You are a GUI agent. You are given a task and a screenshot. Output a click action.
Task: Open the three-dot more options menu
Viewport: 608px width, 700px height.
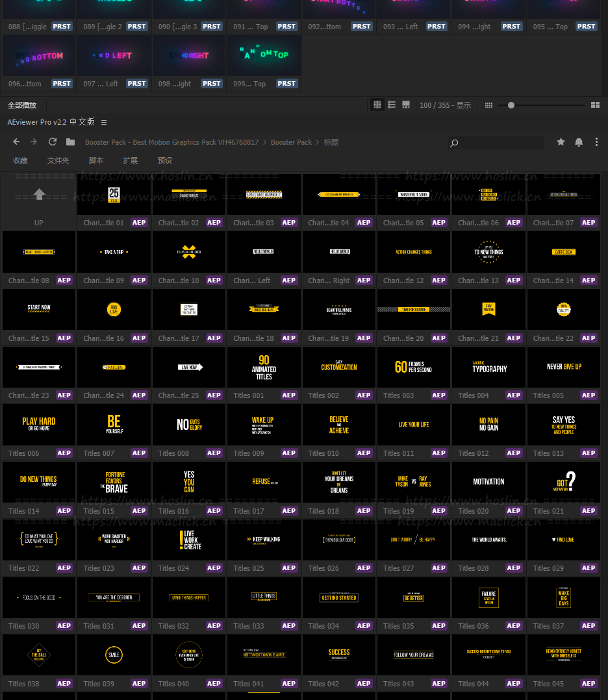(x=596, y=142)
